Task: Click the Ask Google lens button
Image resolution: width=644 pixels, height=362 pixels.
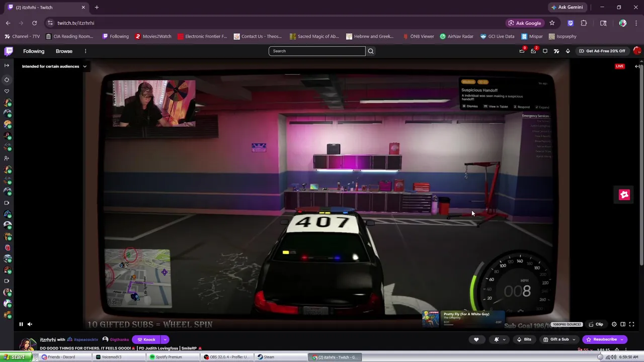Action: (x=525, y=23)
